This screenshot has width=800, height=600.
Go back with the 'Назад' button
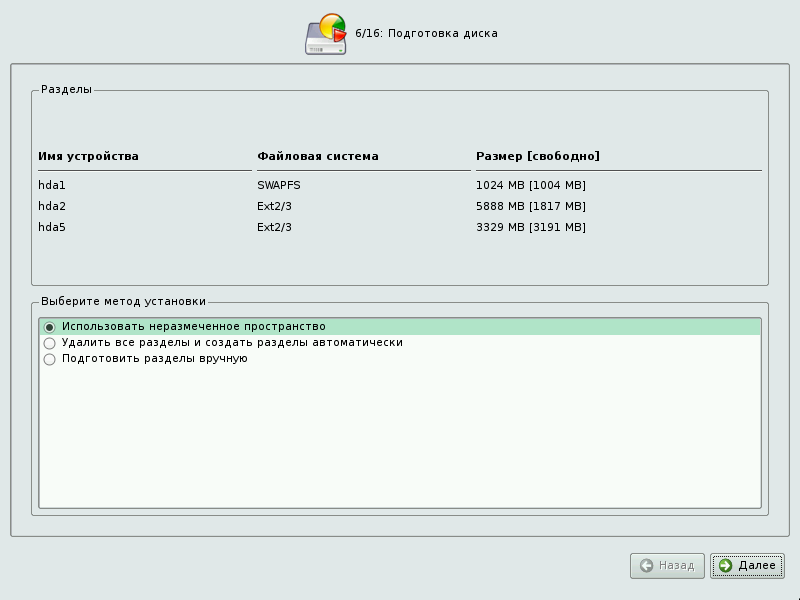coord(667,566)
